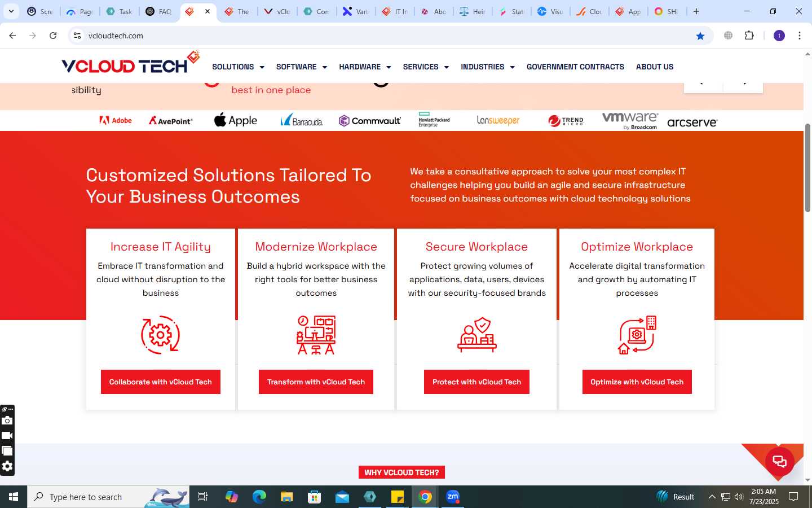Click the screen capture camera icon

coord(7,421)
